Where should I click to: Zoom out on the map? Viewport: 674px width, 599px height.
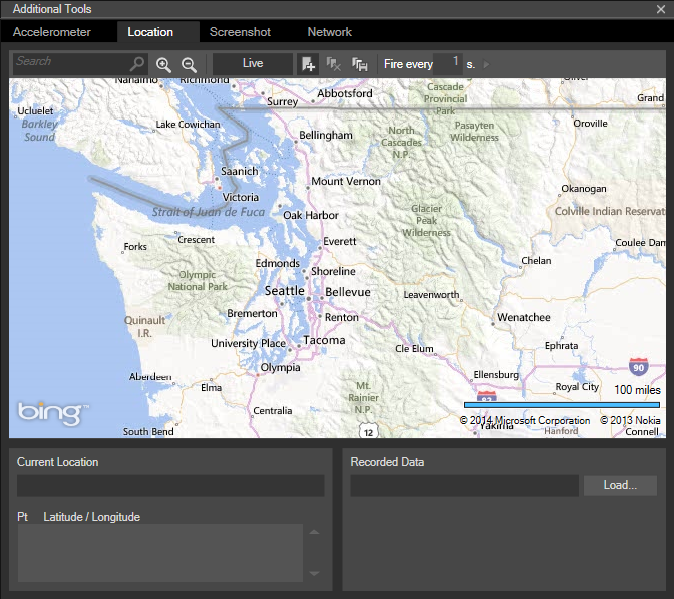tap(189, 64)
